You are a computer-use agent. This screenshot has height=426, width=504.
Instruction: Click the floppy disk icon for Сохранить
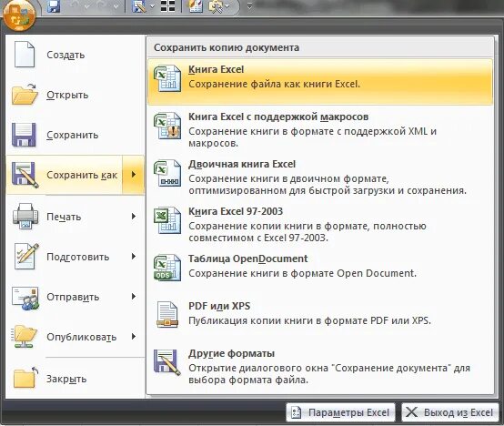pyautogui.click(x=24, y=135)
